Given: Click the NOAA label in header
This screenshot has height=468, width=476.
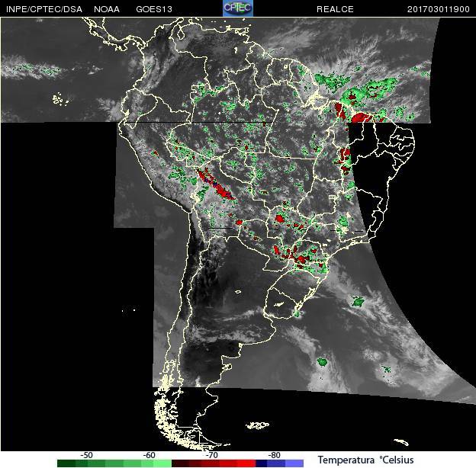Looking at the screenshot, I should (107, 9).
